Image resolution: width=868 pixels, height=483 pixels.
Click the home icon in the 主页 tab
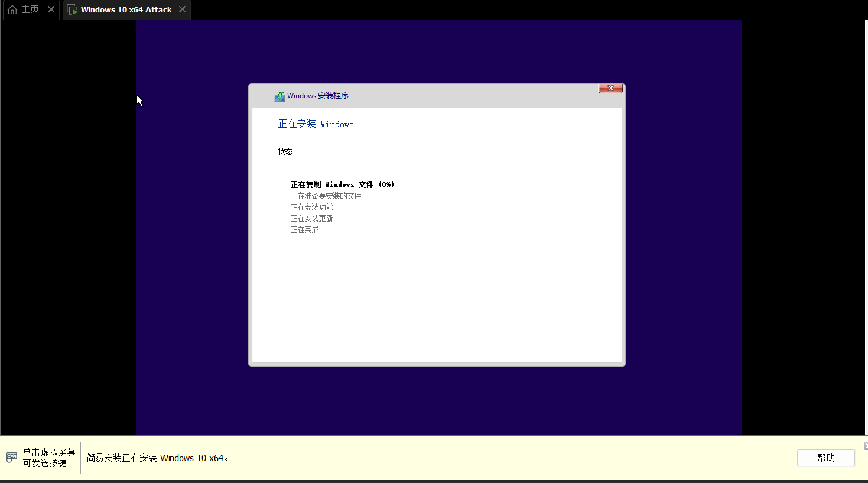pyautogui.click(x=12, y=9)
